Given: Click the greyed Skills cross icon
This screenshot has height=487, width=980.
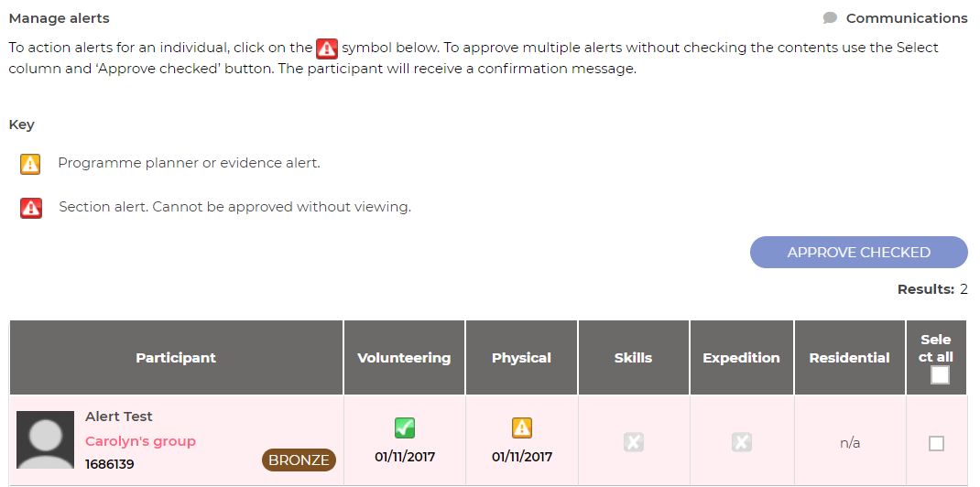Looking at the screenshot, I should (633, 442).
